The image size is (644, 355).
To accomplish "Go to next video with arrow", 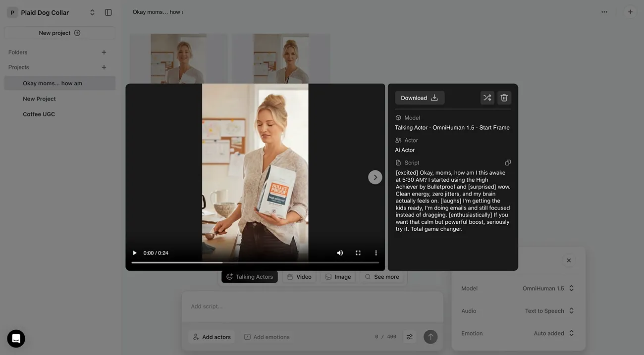I will point(375,177).
